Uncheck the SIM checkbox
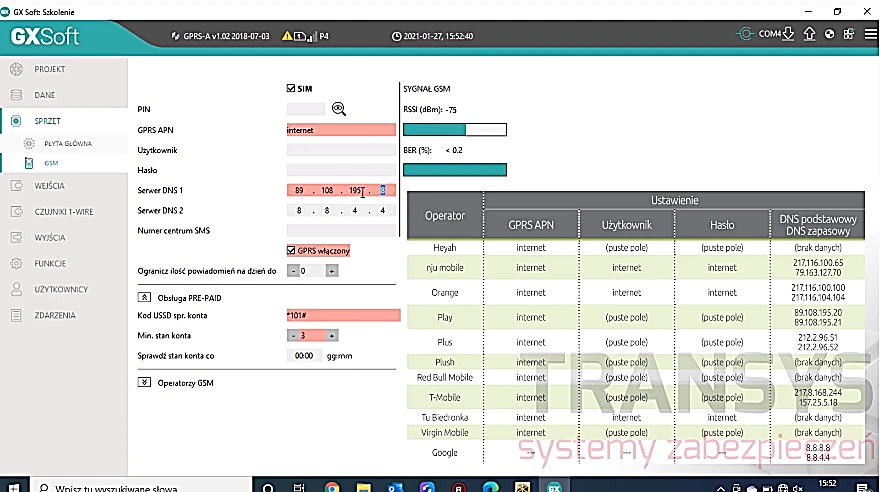This screenshot has width=880, height=492. (x=291, y=88)
